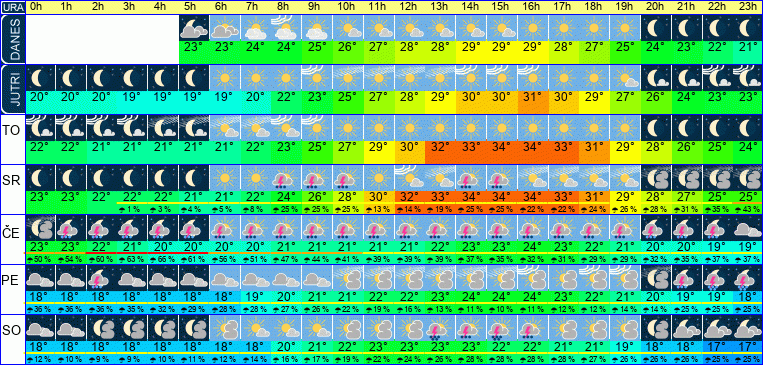Click the SR 11h temperature 30°
Image resolution: width=763 pixels, height=365 pixels.
[379, 198]
